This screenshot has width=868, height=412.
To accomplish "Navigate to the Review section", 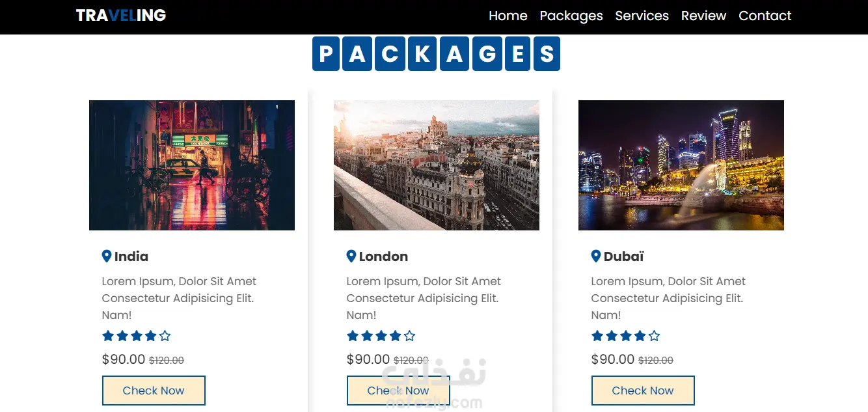I will pos(703,16).
